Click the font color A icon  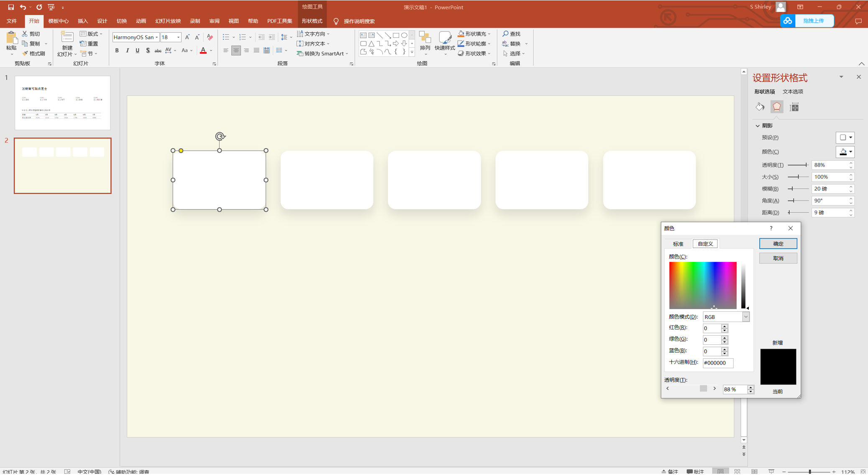(x=203, y=51)
